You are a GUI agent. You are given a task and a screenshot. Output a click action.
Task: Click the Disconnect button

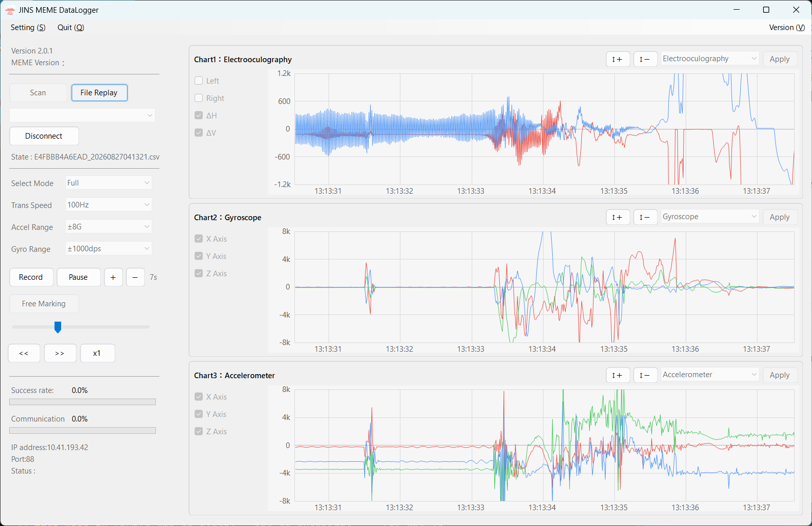click(x=44, y=136)
